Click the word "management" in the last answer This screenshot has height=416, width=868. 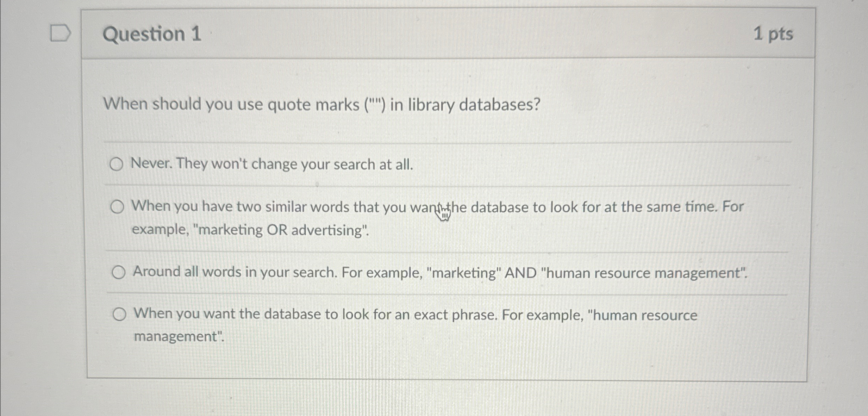click(x=178, y=336)
